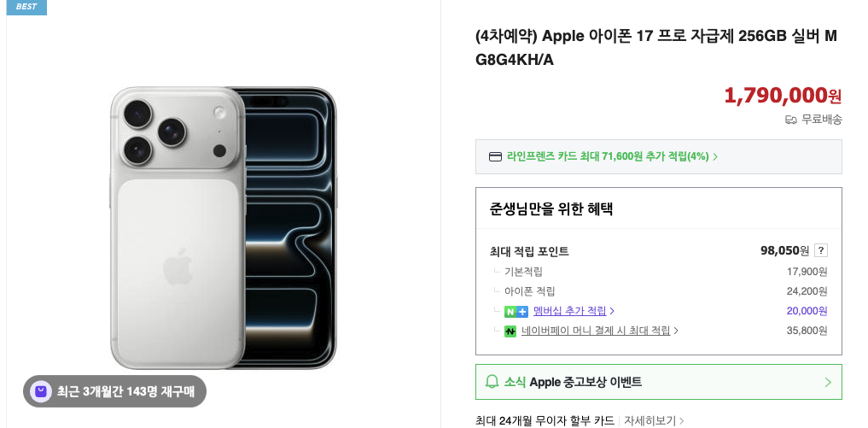Open 네이버페이 머니 결제 시 최대 적립 link
This screenshot has width=868, height=428.
(595, 331)
